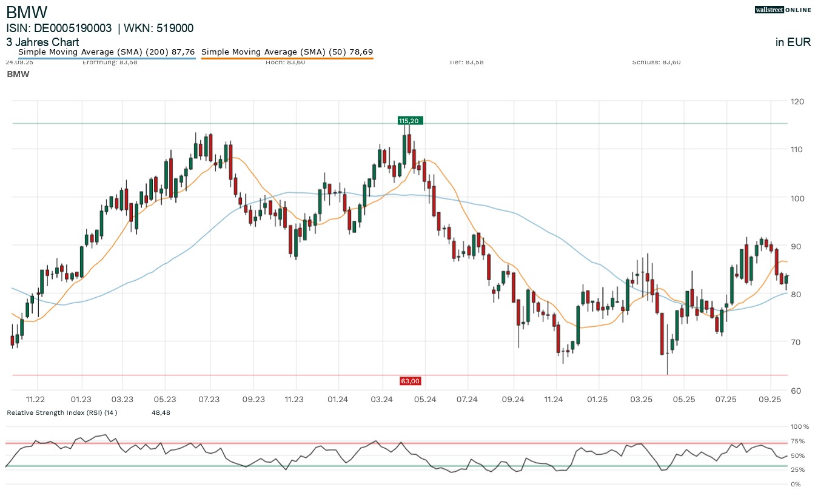The width and height of the screenshot is (818, 504).
Task: Click the SMA (50) 78,69 legend entry
Action: click(x=287, y=52)
